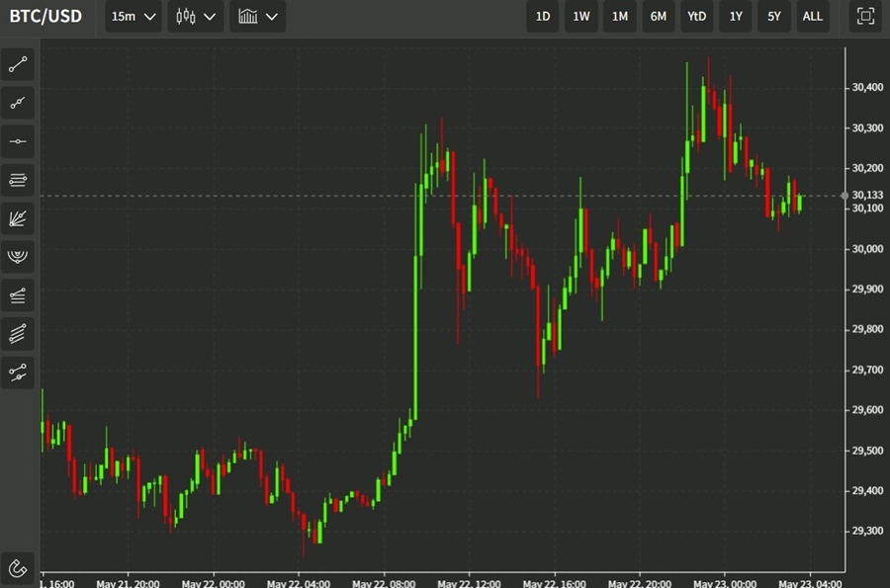
Task: Show ALL historical price data
Action: tap(812, 17)
